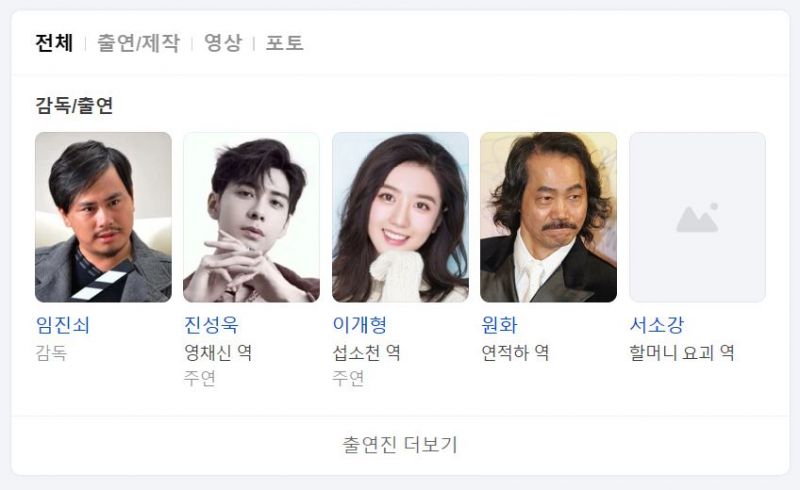Expand cast list with 출연진 더보기
Image resolution: width=800 pixels, height=490 pixels.
[x=401, y=445]
